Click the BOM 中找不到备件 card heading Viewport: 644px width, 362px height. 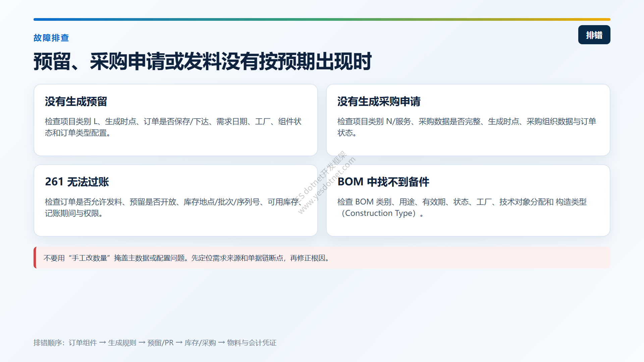point(383,182)
